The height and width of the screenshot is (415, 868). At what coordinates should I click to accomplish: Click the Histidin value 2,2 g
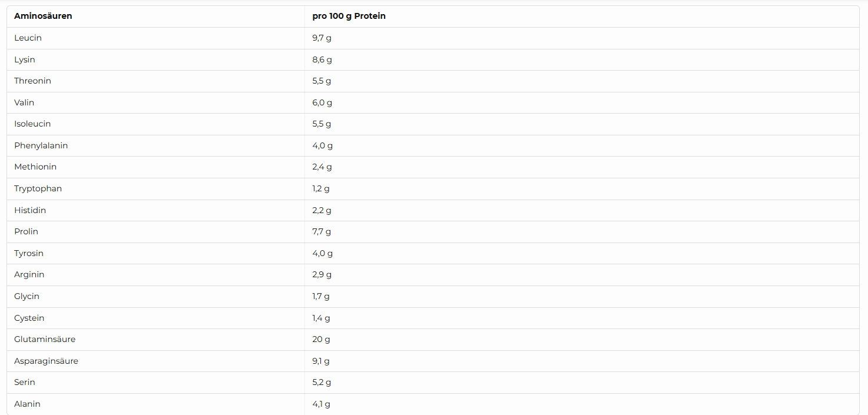[x=322, y=210]
